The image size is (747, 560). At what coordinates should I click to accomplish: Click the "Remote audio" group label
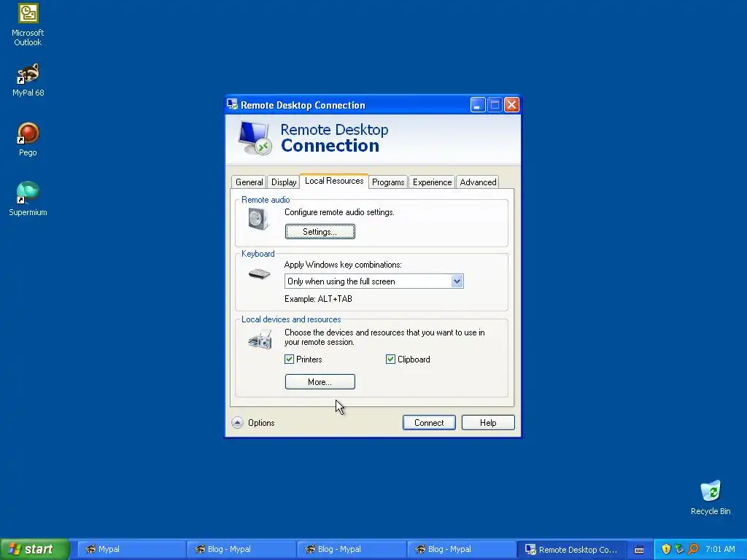click(266, 200)
